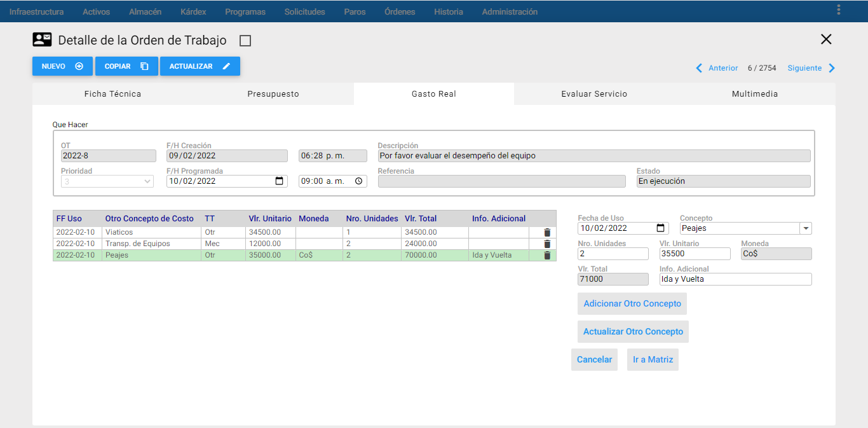Click the Vlr. Unitario column header
868x428 pixels.
[270, 219]
